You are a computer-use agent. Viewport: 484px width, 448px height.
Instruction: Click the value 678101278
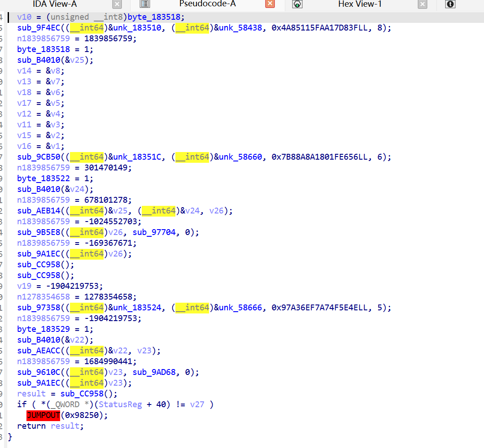(x=106, y=200)
